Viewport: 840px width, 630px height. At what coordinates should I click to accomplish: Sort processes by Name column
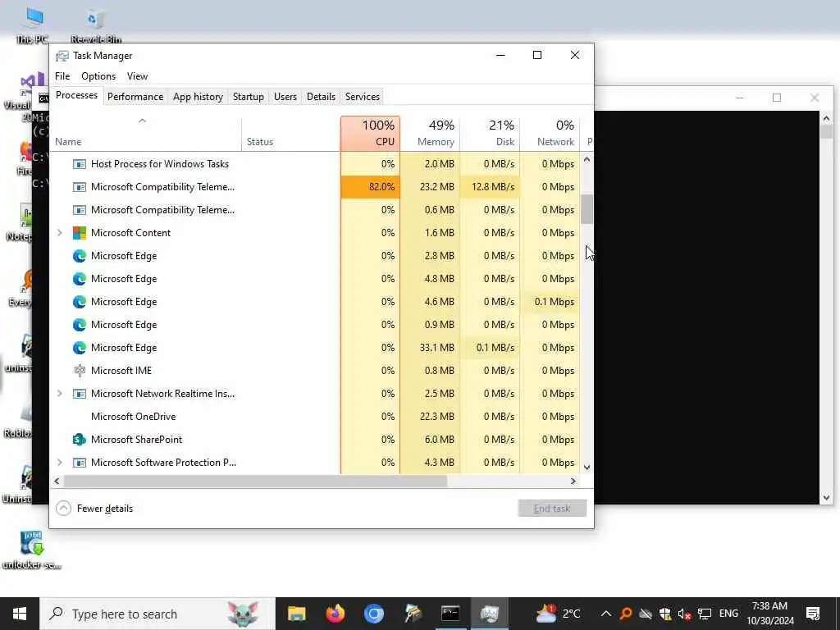(145, 134)
